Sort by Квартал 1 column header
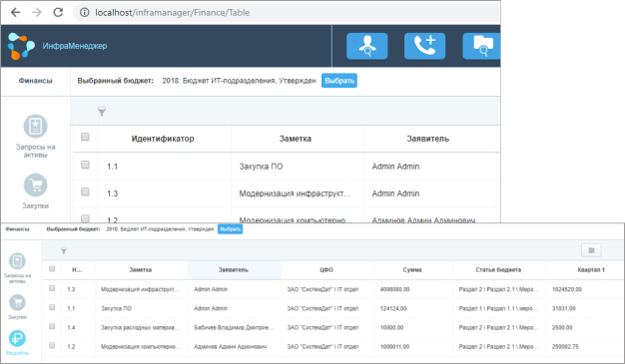625x364 pixels. (591, 270)
